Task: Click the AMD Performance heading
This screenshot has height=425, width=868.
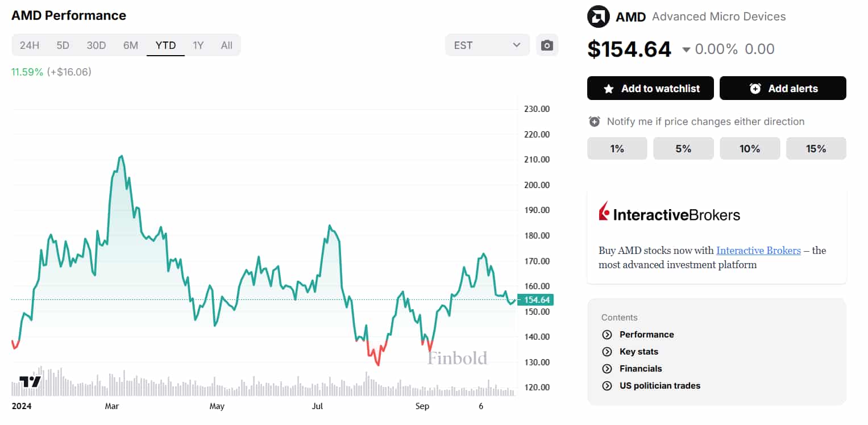Action: [x=69, y=15]
